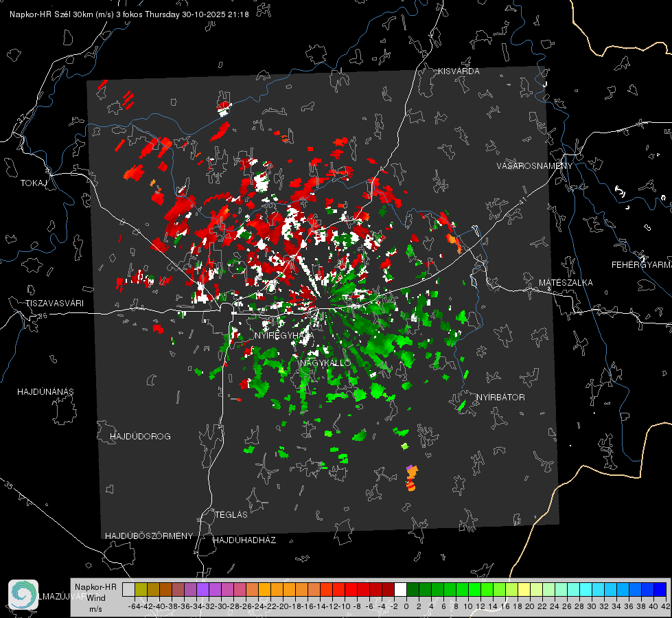
Task: Pick the light gray first legend swatch
Action: click(128, 589)
